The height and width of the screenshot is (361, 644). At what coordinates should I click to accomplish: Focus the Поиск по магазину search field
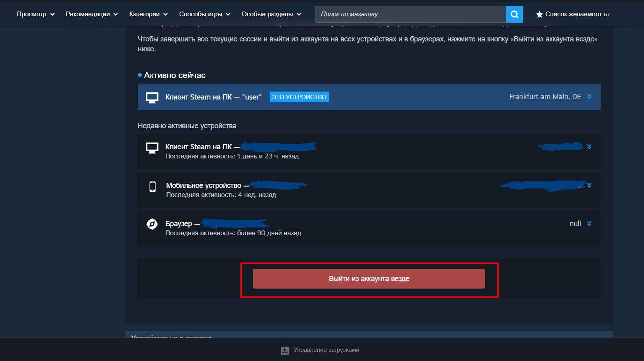coord(411,14)
